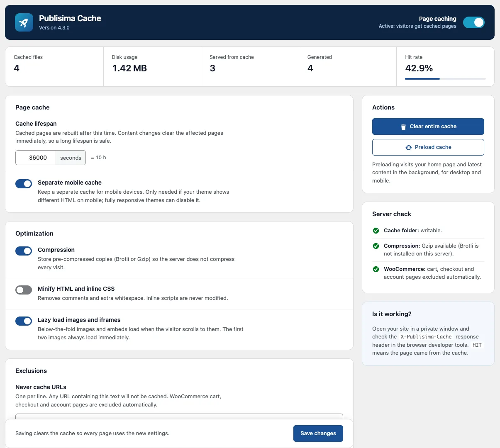The height and width of the screenshot is (448, 500).
Task: Click the "1.42 MB" disk usage value
Action: (129, 68)
